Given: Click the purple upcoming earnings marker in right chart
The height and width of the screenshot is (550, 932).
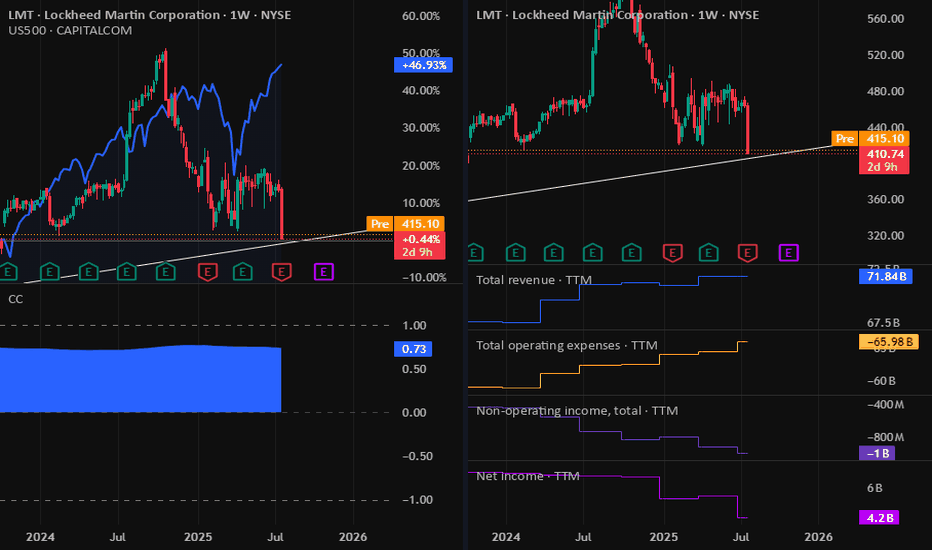Looking at the screenshot, I should pos(789,253).
